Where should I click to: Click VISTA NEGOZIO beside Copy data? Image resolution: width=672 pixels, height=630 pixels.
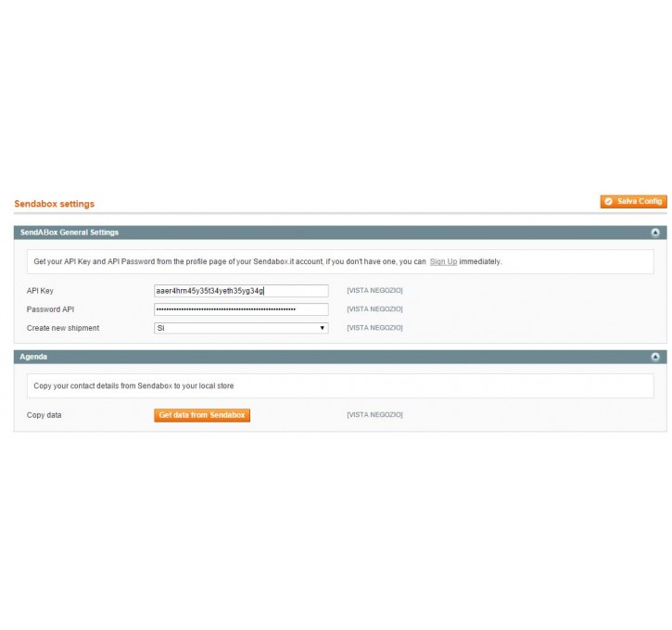pos(374,414)
